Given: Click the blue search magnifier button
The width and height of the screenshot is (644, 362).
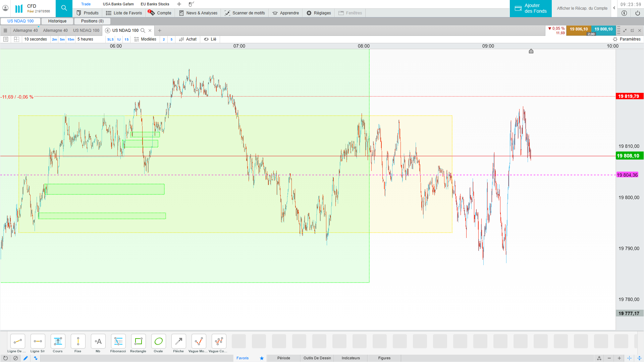Looking at the screenshot, I should tap(64, 8).
